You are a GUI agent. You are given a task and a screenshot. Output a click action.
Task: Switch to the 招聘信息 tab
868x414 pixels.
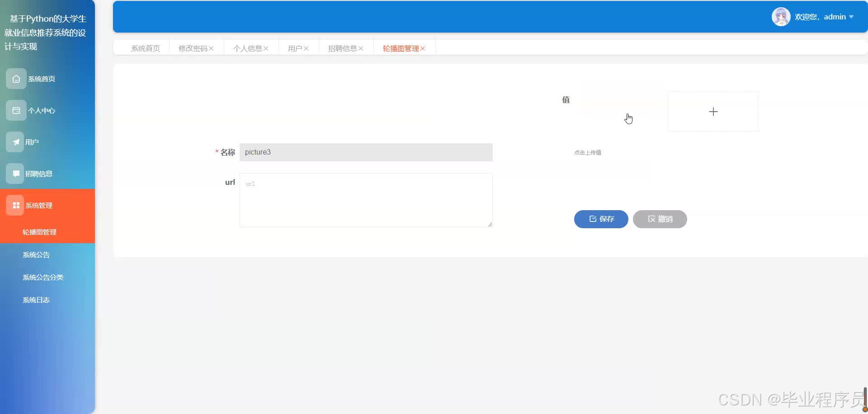click(343, 48)
